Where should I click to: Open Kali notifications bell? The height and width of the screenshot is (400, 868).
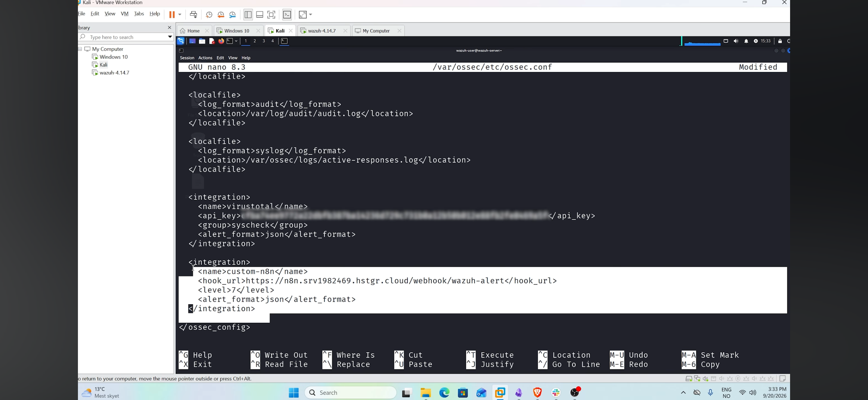point(746,41)
